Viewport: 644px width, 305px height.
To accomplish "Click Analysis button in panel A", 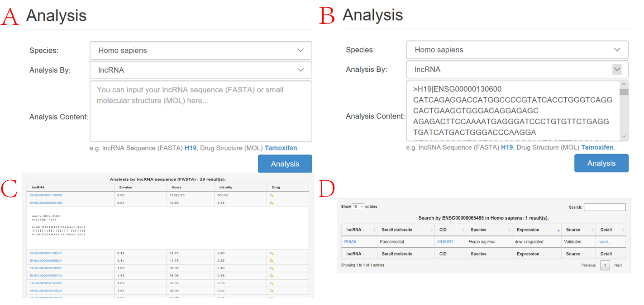I will 285,164.
